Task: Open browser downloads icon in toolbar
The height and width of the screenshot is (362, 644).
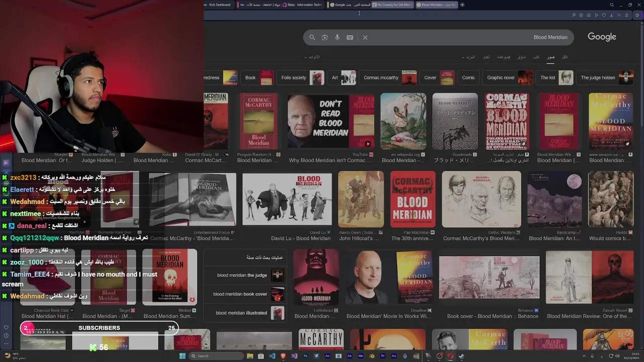Action: [612, 15]
